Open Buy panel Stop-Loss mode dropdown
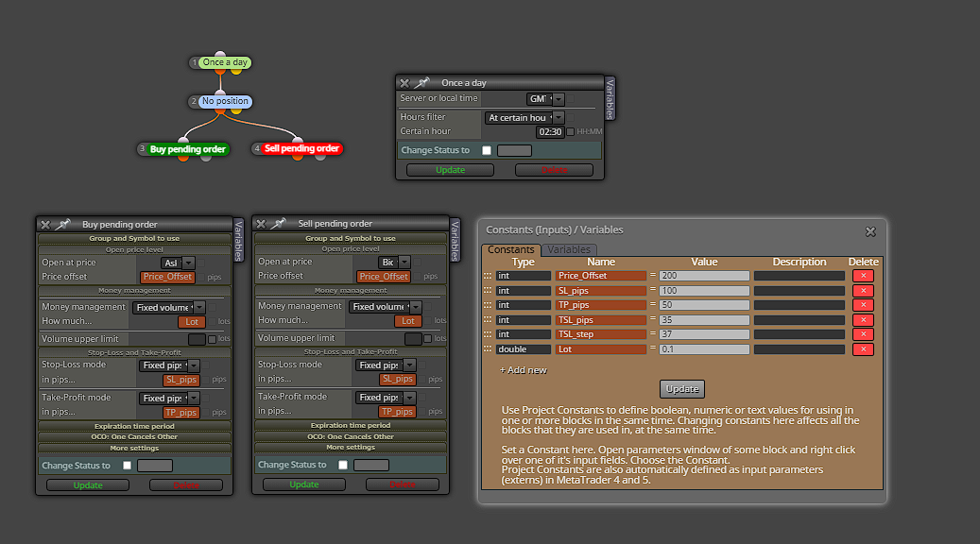Screen dimensions: 980x544 (x=169, y=365)
